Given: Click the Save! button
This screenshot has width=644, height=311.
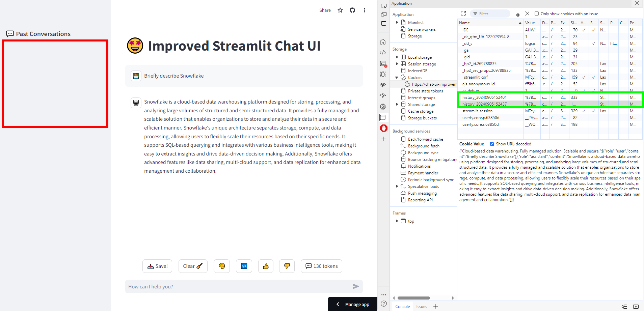Looking at the screenshot, I should (x=157, y=266).
